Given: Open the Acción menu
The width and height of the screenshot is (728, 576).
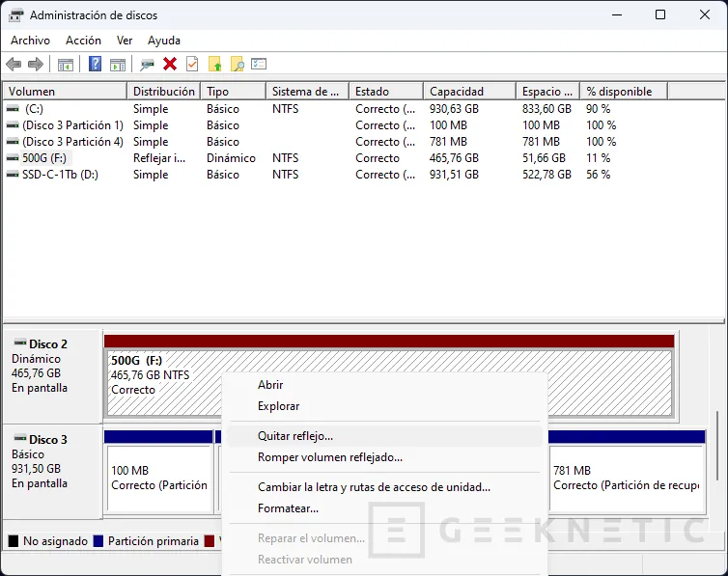Looking at the screenshot, I should tap(83, 41).
